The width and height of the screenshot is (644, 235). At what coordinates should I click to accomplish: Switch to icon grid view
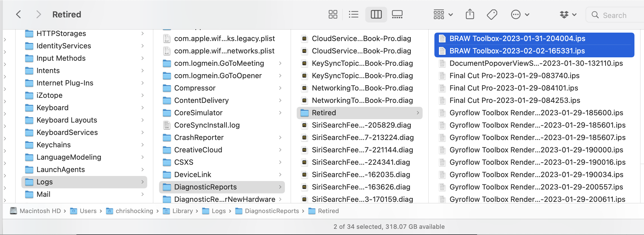(333, 14)
